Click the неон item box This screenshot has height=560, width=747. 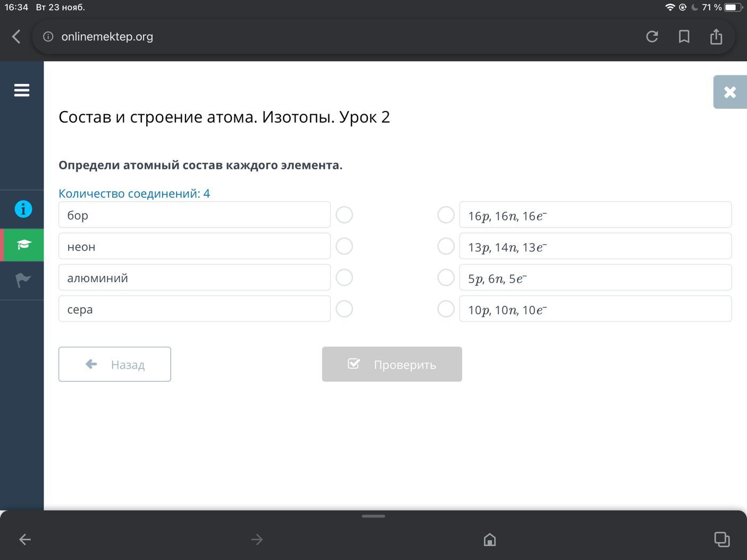click(195, 247)
